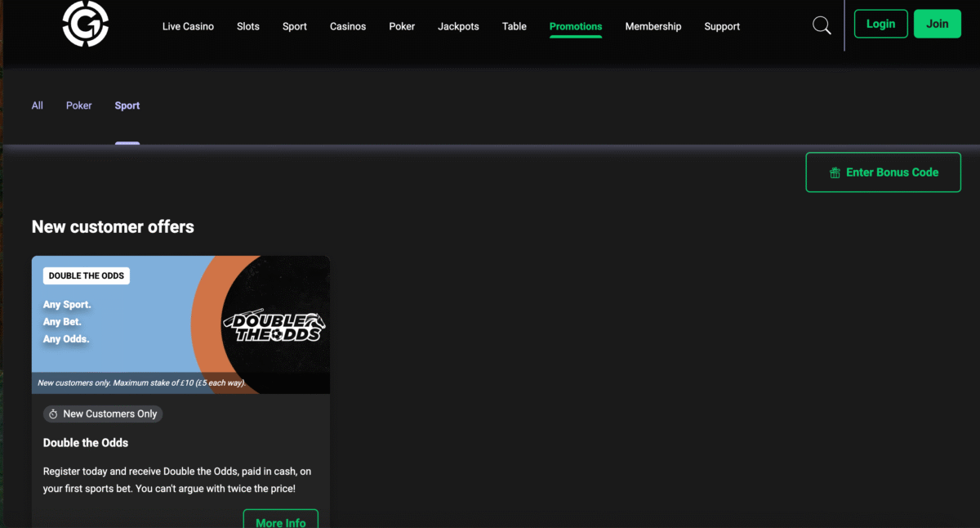The image size is (980, 528).
Task: Click the Double the Odds offer title
Action: (x=86, y=443)
